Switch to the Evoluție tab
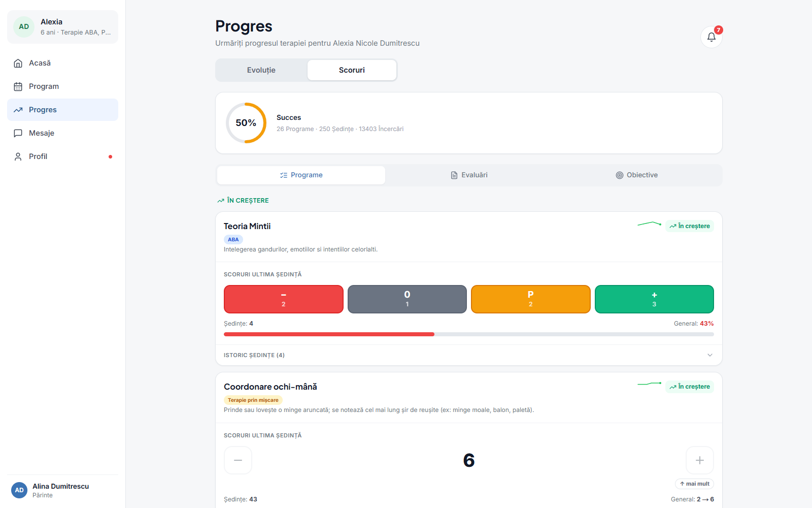 [x=261, y=70]
